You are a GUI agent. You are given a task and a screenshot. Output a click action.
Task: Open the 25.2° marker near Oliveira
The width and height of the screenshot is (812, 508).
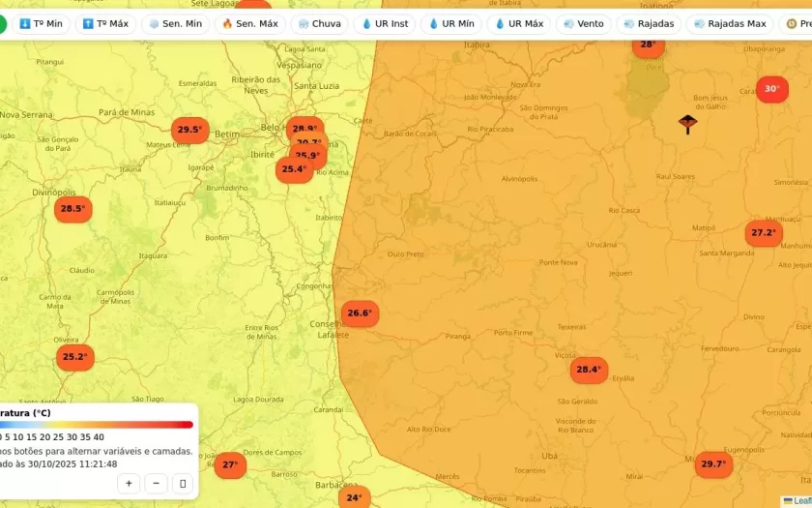(75, 357)
